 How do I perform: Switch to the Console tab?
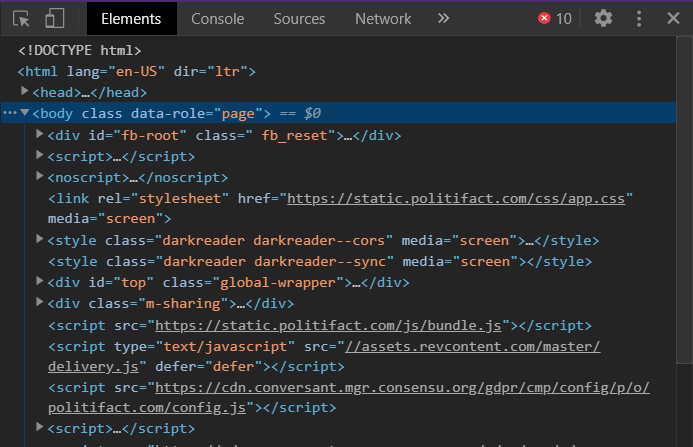coord(217,19)
